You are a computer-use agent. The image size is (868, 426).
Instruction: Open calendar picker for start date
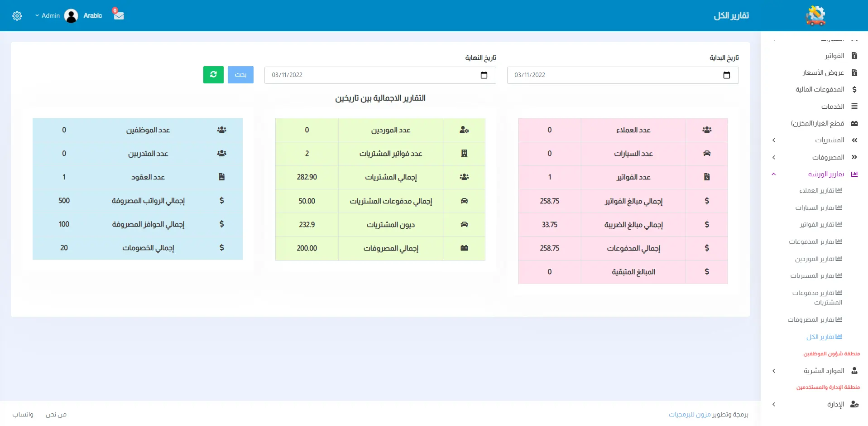[726, 75]
